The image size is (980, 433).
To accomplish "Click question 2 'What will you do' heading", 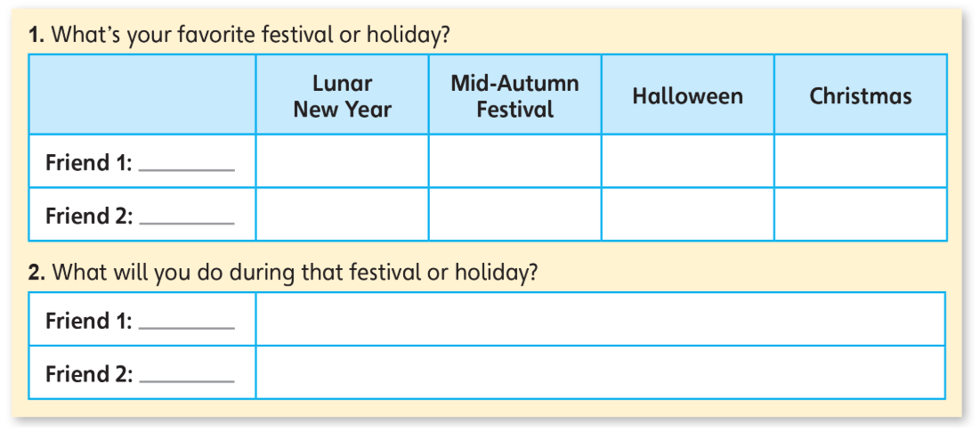I will [x=283, y=274].
